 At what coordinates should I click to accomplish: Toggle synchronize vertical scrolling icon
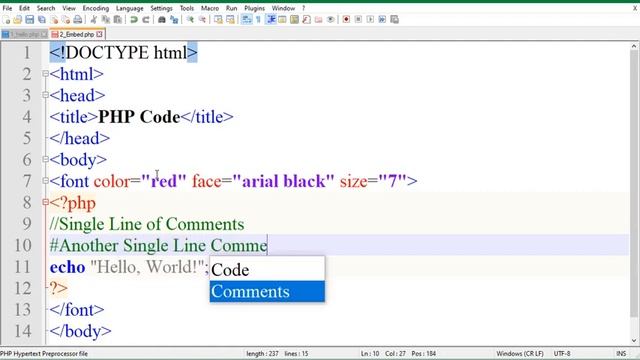tap(218, 19)
